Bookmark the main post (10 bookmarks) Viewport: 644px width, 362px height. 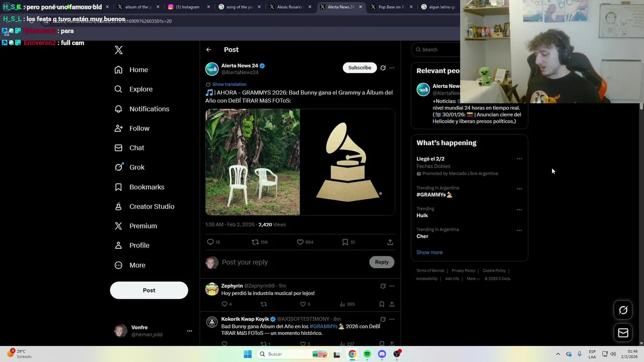[349, 242]
